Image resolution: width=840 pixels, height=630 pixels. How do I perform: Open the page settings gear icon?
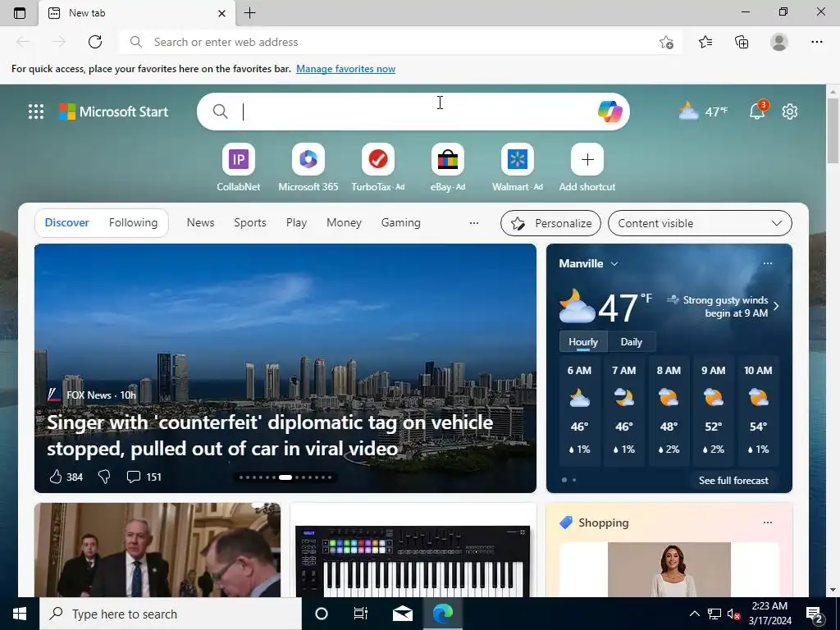790,112
